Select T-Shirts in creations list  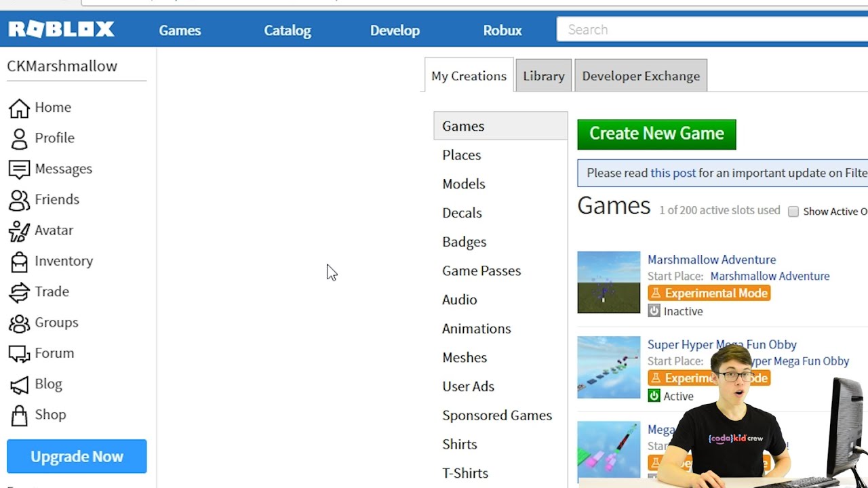465,473
